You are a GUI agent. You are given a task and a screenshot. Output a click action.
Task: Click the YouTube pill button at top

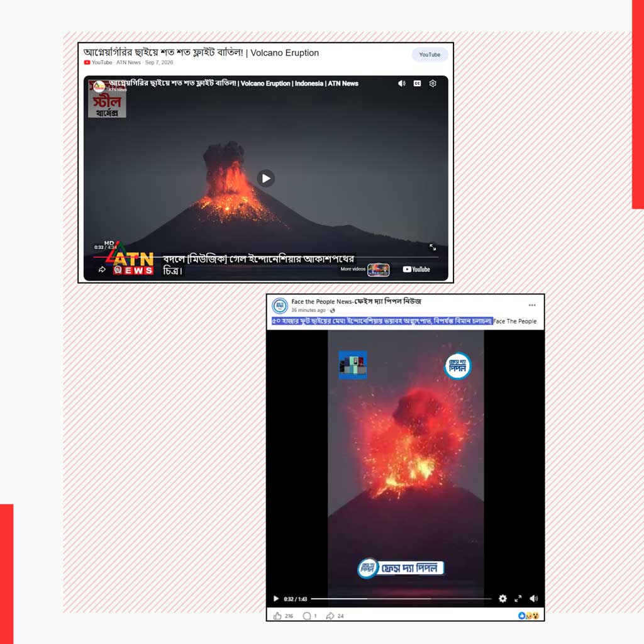tap(430, 55)
